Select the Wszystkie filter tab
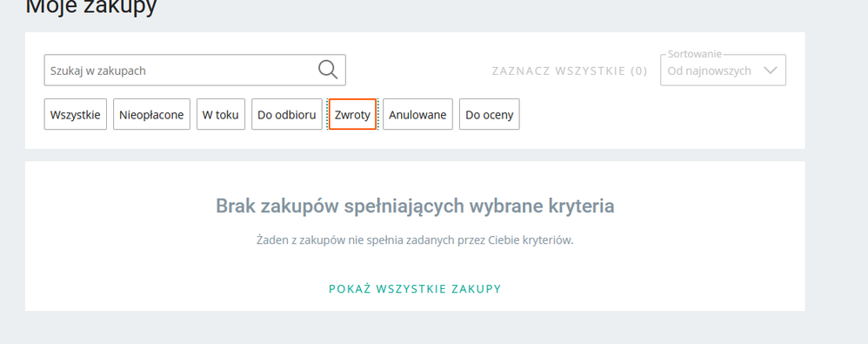Image resolution: width=868 pixels, height=344 pixels. pyautogui.click(x=76, y=114)
